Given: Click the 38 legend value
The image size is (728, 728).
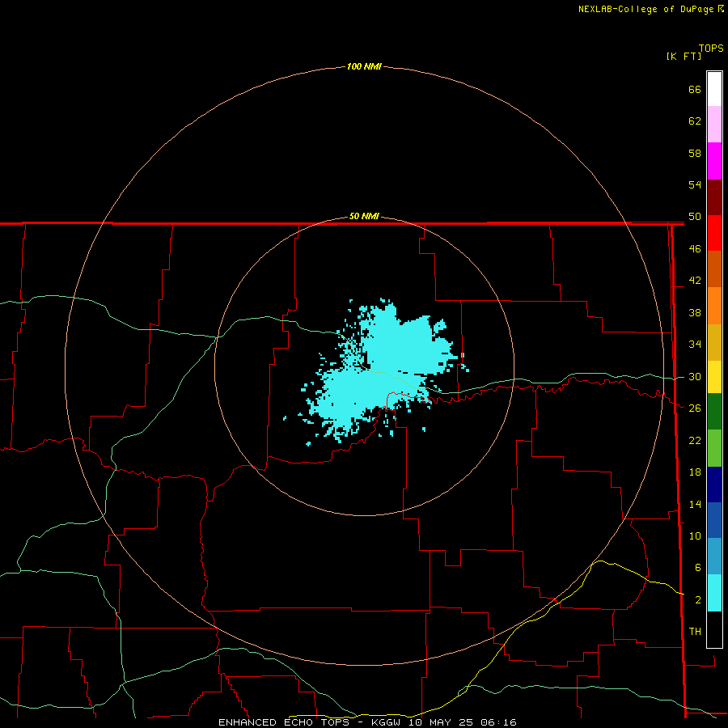Looking at the screenshot, I should [x=695, y=312].
